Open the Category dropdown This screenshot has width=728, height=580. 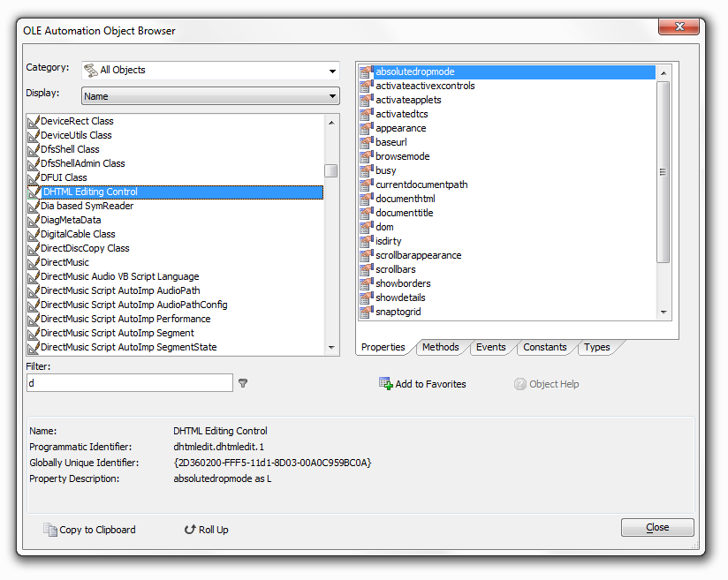[210, 71]
